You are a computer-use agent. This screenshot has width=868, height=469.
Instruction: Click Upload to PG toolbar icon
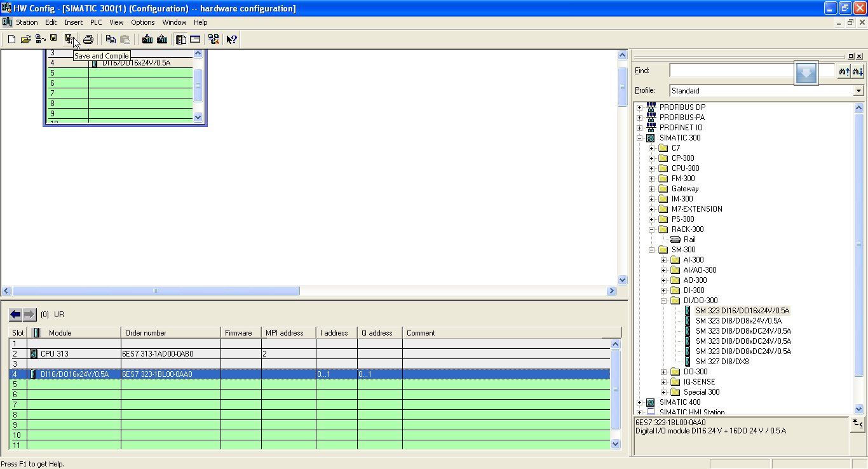(x=162, y=39)
